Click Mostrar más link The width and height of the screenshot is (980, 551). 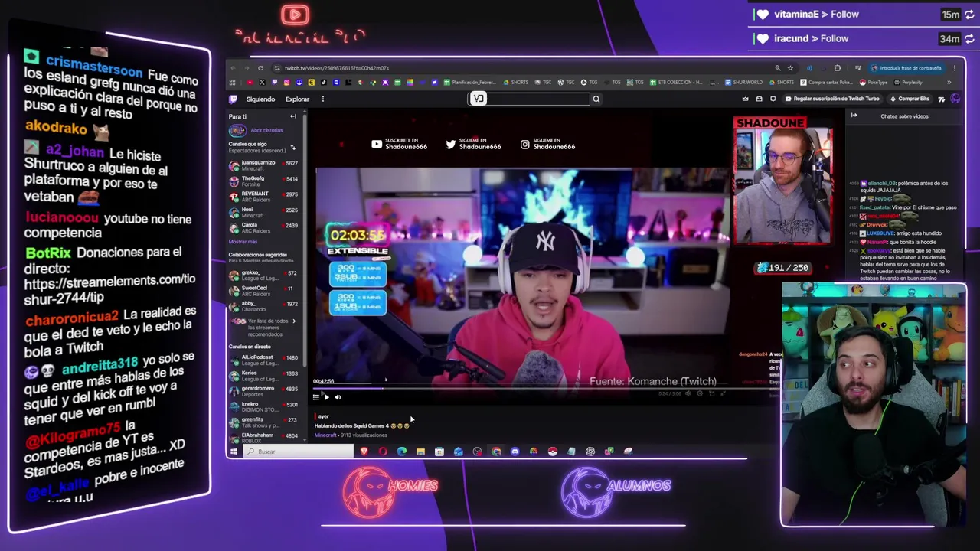pos(243,242)
